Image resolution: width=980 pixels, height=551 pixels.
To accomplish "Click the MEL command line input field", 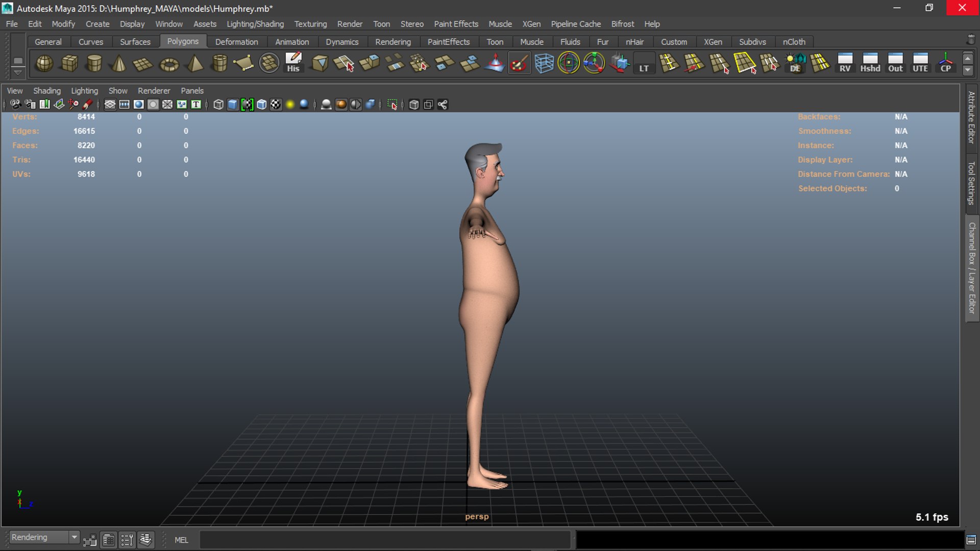I will click(x=385, y=540).
